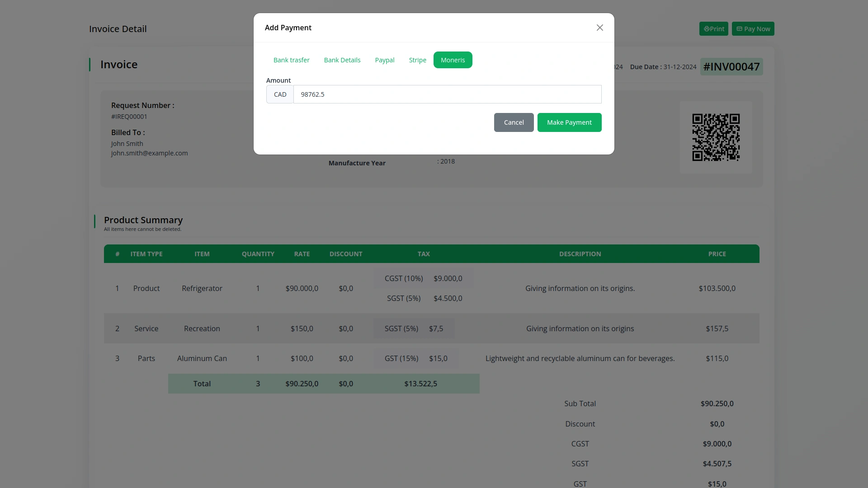Click the #INV00047 invoice number badge

tap(731, 67)
